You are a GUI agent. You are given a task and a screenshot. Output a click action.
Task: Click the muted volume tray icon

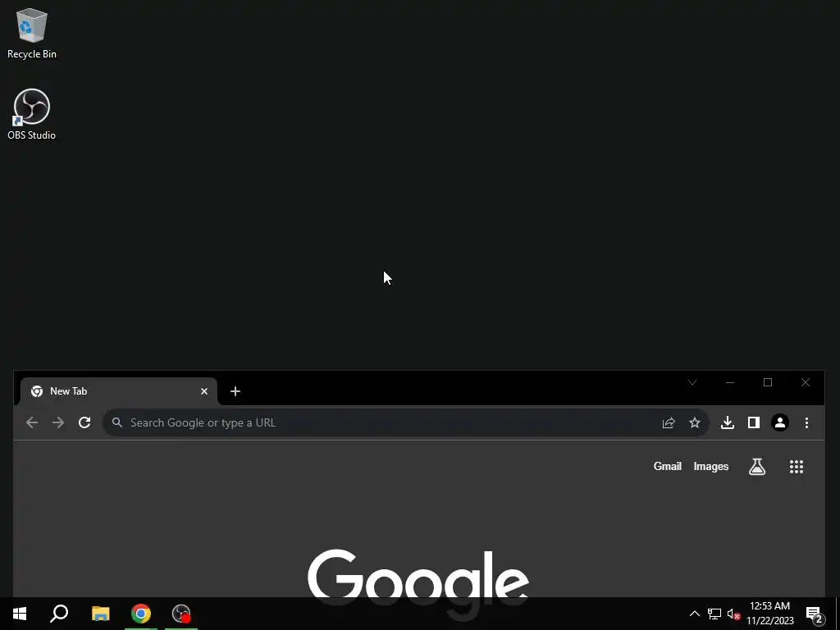pyautogui.click(x=734, y=614)
